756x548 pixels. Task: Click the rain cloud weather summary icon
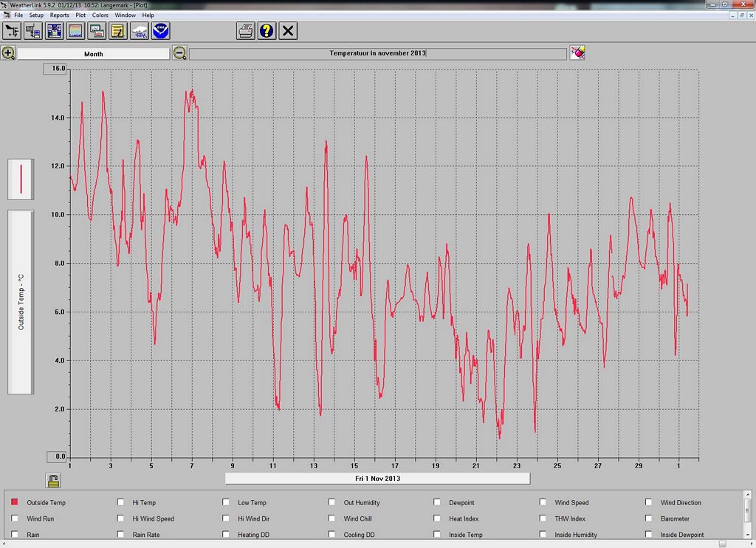(x=140, y=31)
